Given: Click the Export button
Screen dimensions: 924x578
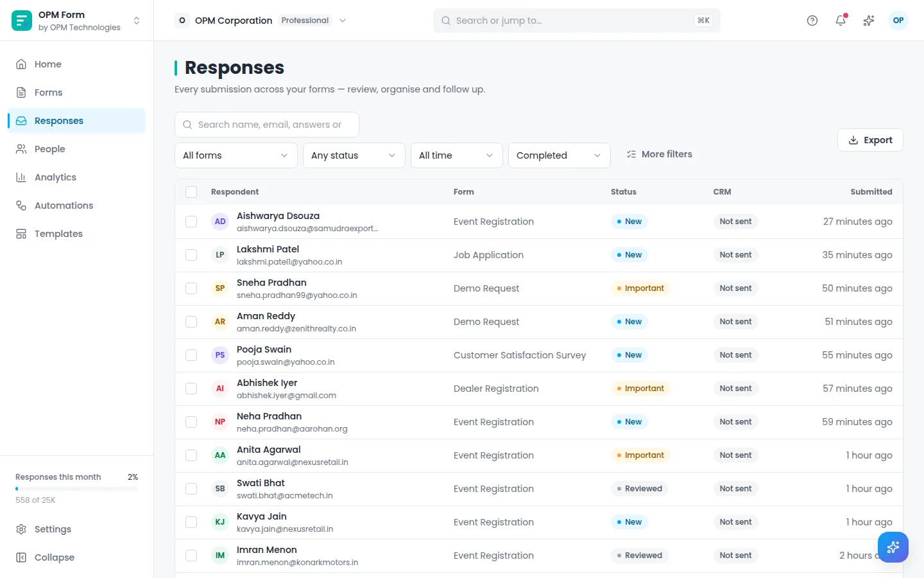Looking at the screenshot, I should [870, 140].
